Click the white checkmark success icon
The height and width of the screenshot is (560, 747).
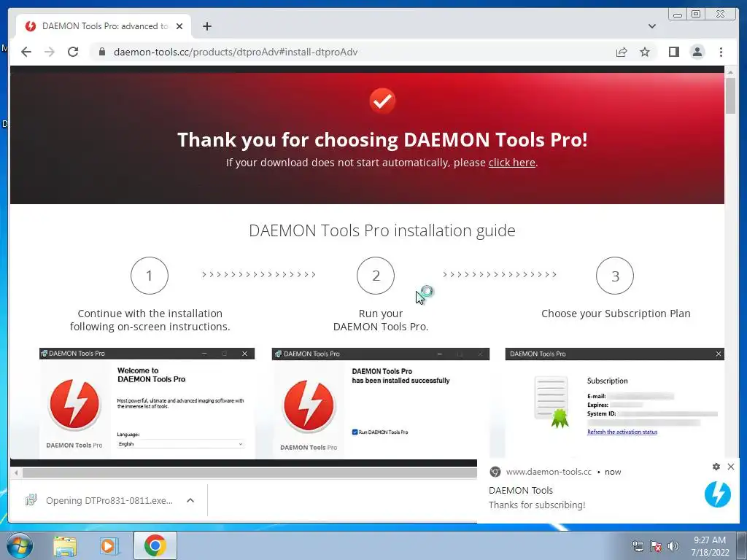point(382,101)
